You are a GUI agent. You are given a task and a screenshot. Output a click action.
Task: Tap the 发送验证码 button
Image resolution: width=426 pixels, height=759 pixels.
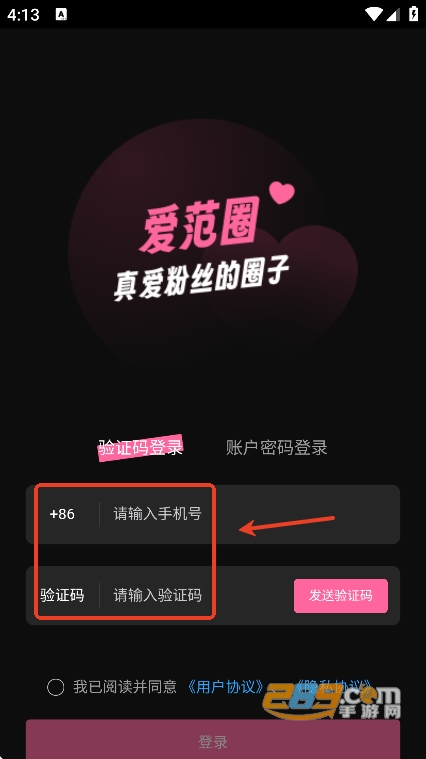tap(341, 595)
